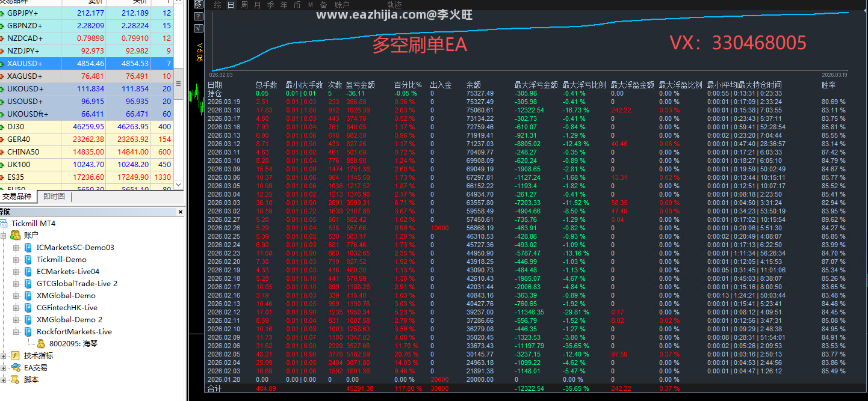Expand the XMGlobal-Demo node

pyautogui.click(x=16, y=296)
